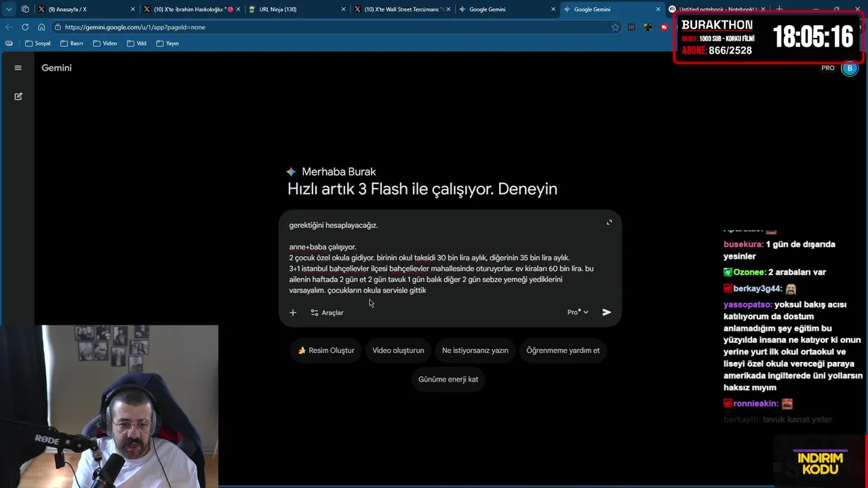This screenshot has height=488, width=868.
Task: Click inside the prompt text area
Action: 441,258
